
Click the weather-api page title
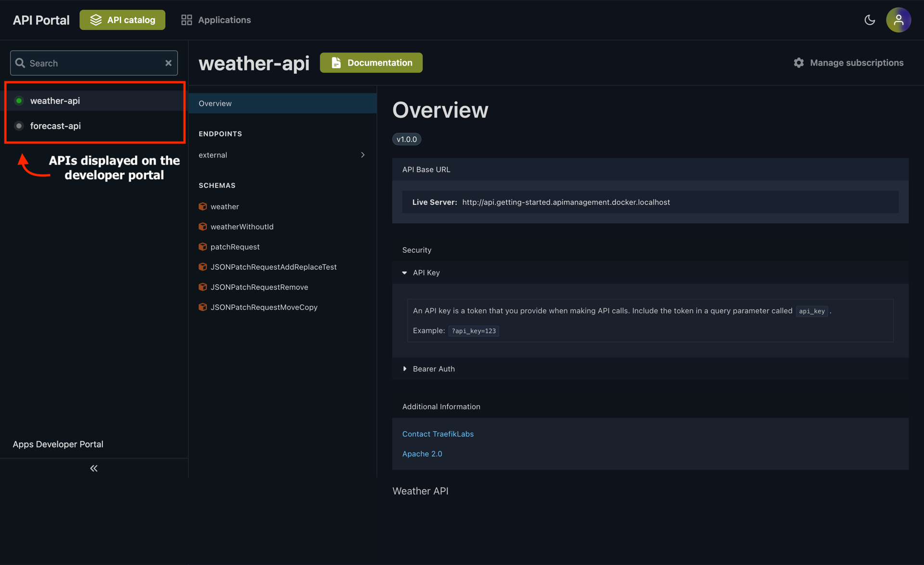[x=254, y=63]
